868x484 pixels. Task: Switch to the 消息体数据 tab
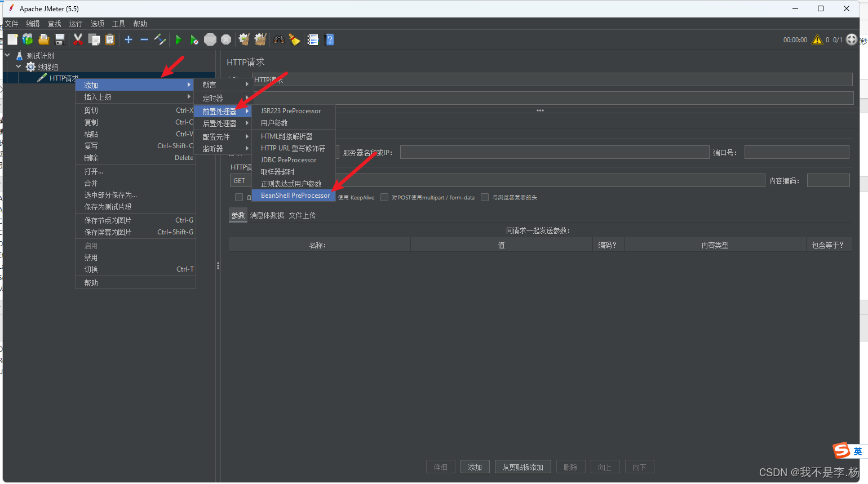pos(267,215)
